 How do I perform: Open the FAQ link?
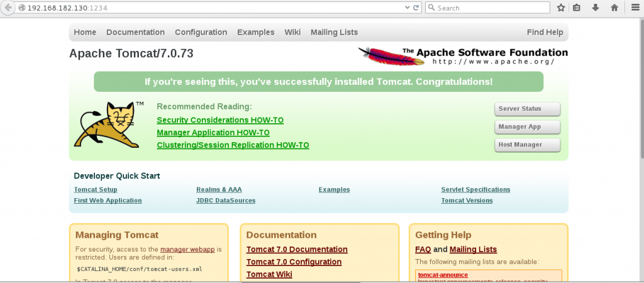coord(423,249)
